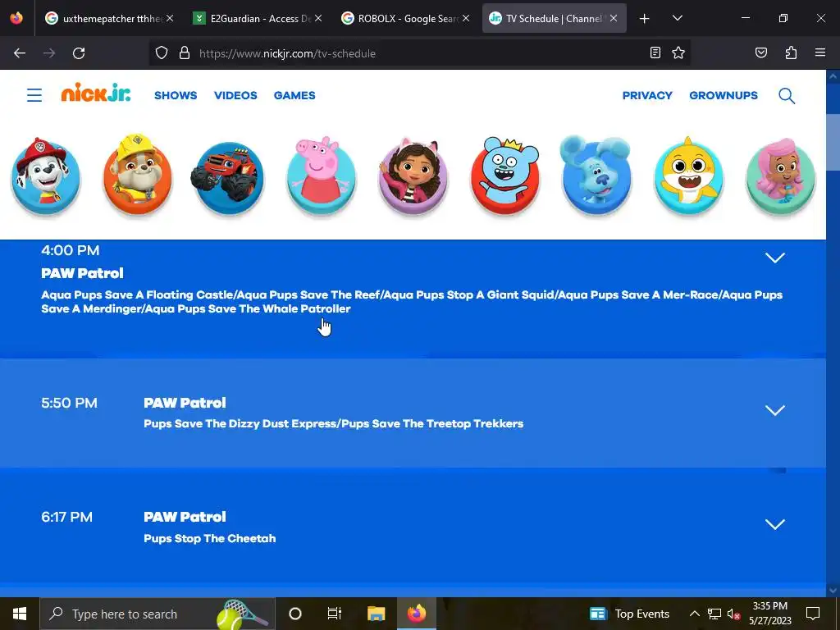The image size is (840, 630).
Task: Select the Baby Shark character icon
Action: pyautogui.click(x=688, y=176)
